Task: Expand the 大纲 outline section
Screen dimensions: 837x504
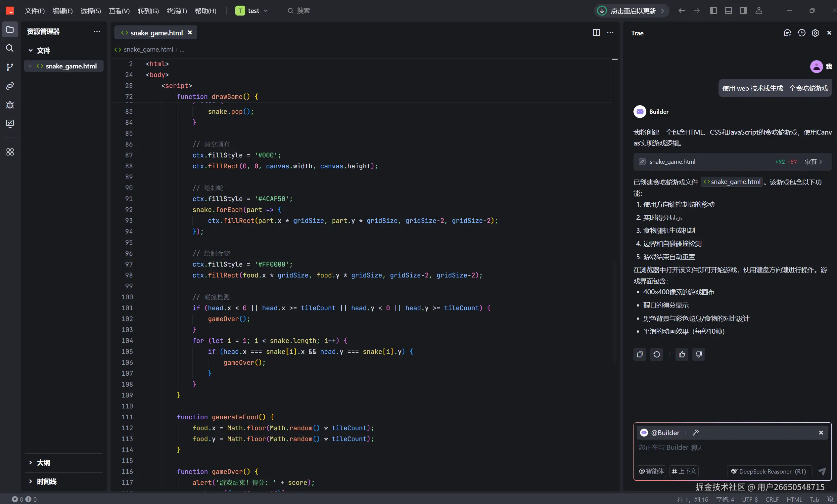Action: point(43,463)
